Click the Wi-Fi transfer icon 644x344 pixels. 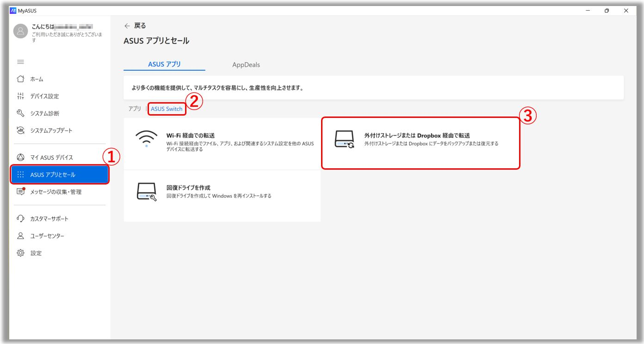tap(146, 140)
